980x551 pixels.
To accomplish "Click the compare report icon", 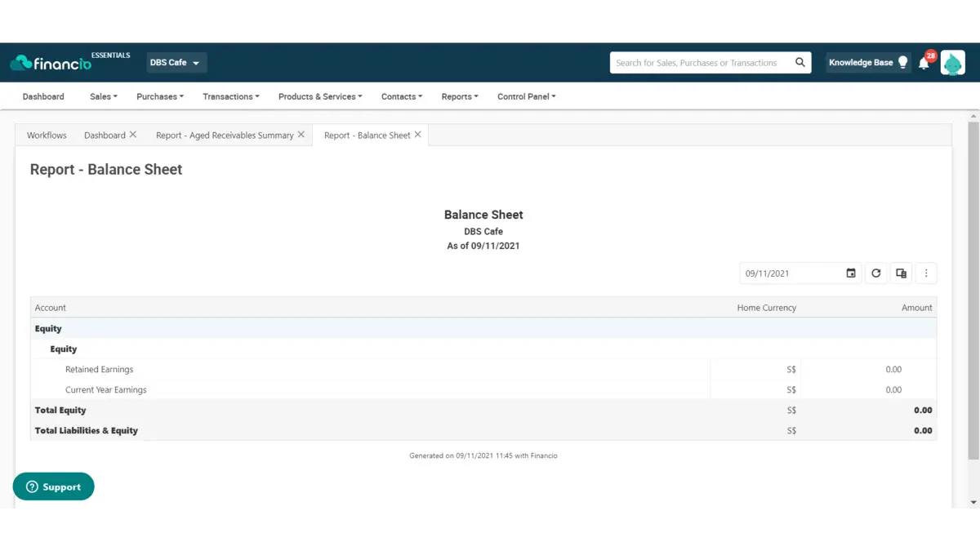I will tap(901, 273).
